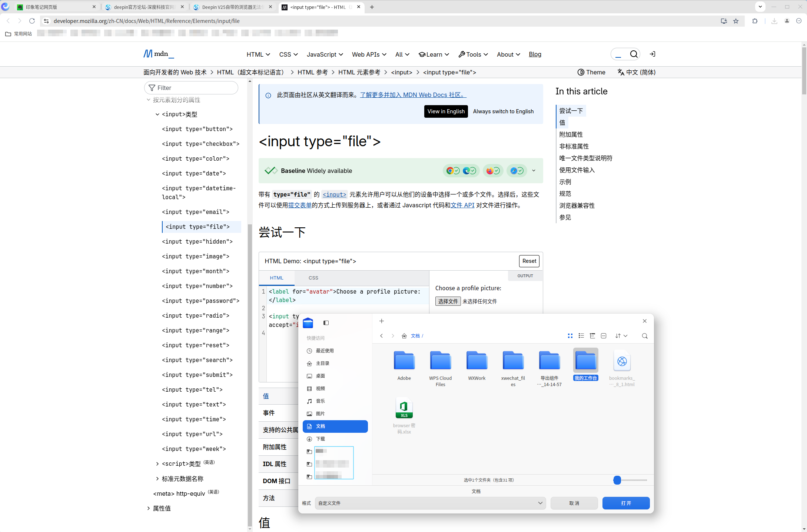Expand the Web APIs navigation menu
807x532 pixels.
(369, 54)
